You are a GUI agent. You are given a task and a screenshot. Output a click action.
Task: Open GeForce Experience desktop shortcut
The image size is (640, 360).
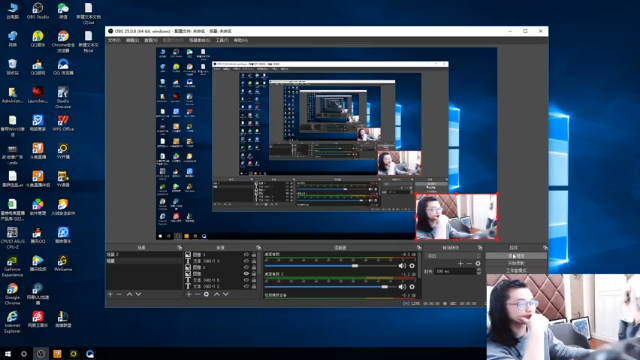point(12,266)
